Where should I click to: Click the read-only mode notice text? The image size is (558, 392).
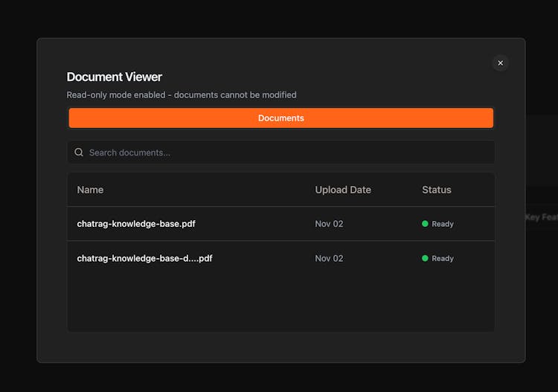(x=182, y=95)
